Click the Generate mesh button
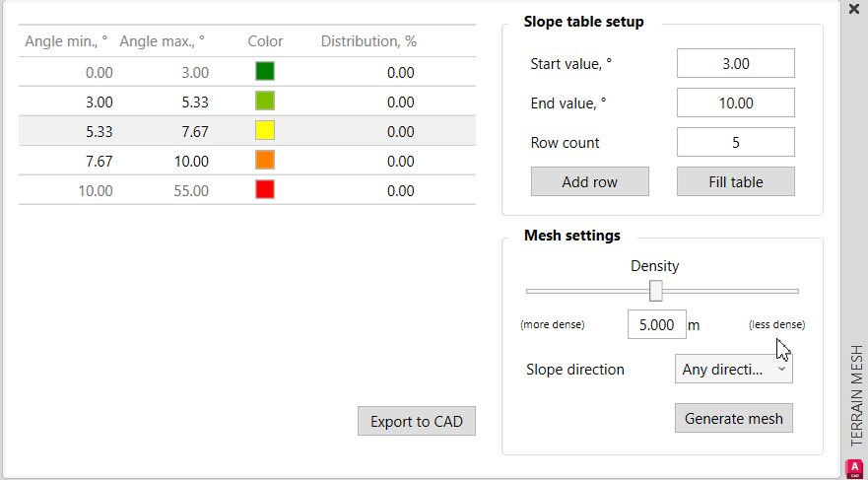 [733, 418]
